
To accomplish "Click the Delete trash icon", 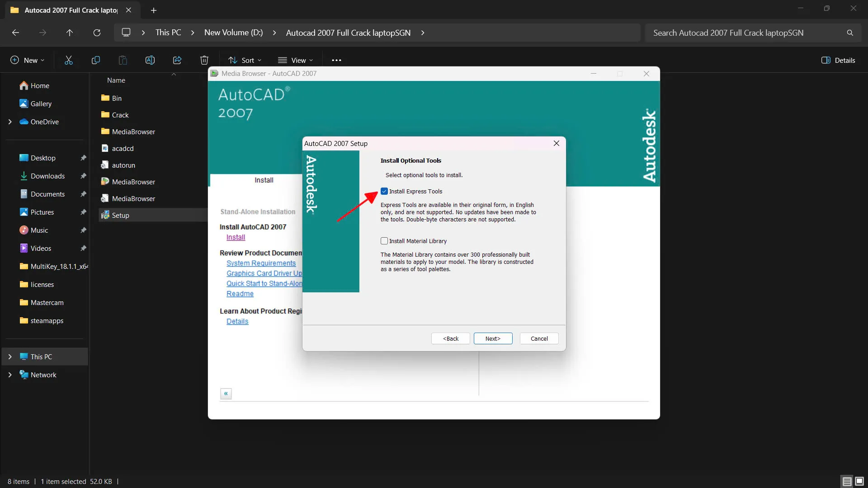I will tap(204, 60).
